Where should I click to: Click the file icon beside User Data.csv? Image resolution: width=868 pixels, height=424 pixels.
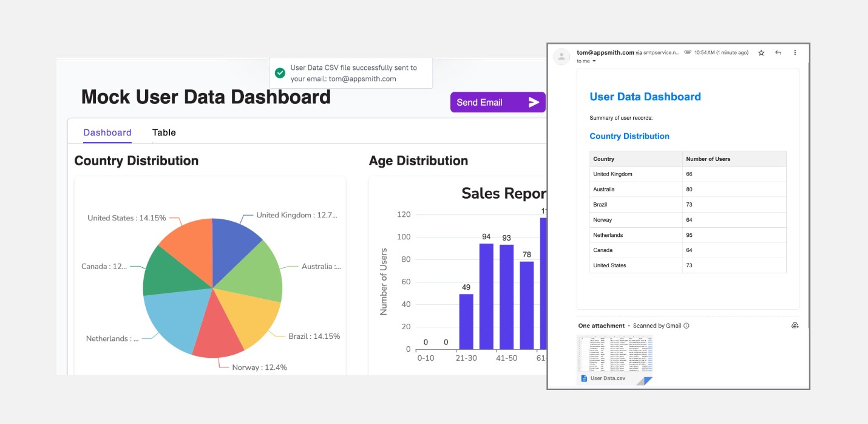[584, 378]
